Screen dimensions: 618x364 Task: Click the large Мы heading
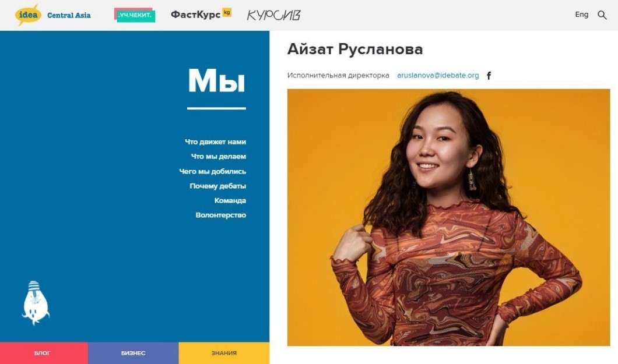click(x=216, y=81)
